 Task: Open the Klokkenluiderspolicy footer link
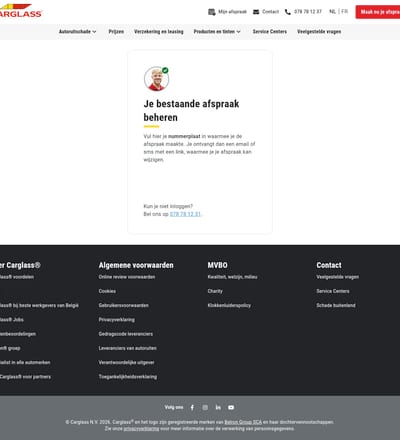click(x=229, y=305)
